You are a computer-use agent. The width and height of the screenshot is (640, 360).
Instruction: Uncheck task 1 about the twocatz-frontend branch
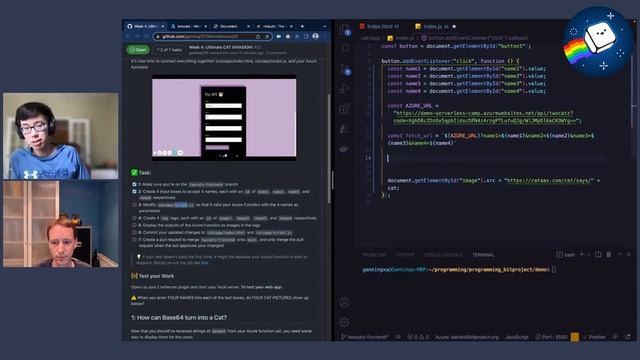pos(134,184)
